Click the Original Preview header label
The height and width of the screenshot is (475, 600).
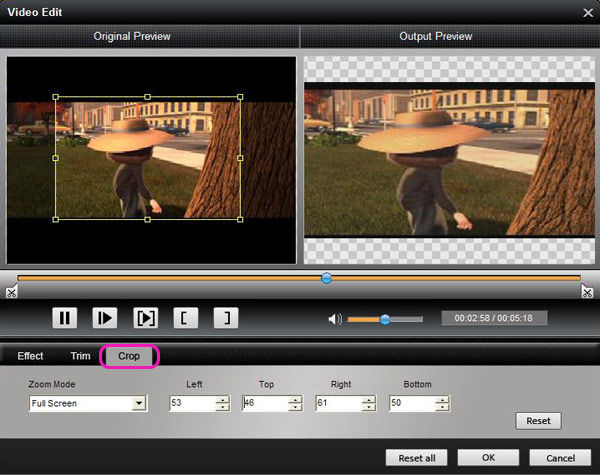(132, 36)
